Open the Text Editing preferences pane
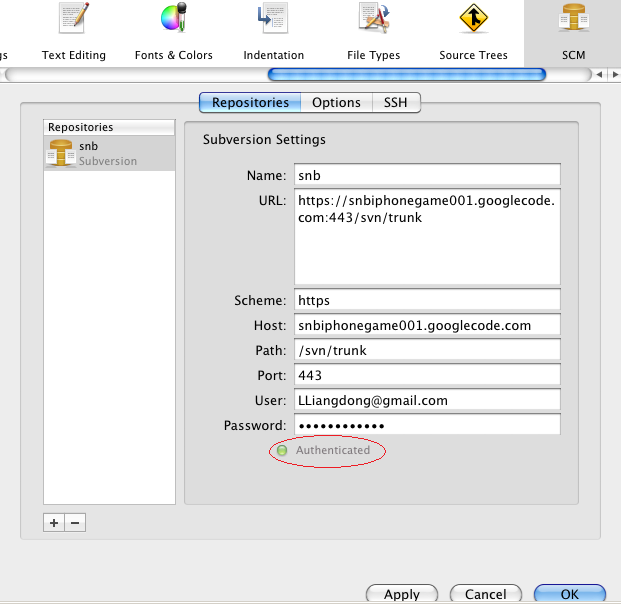The width and height of the screenshot is (621, 604). [x=74, y=32]
